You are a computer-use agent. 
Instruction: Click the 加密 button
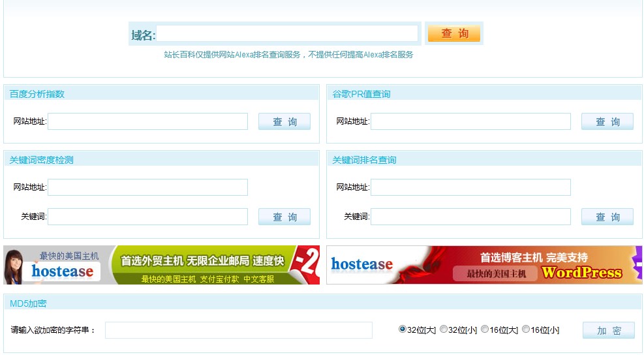tap(609, 330)
